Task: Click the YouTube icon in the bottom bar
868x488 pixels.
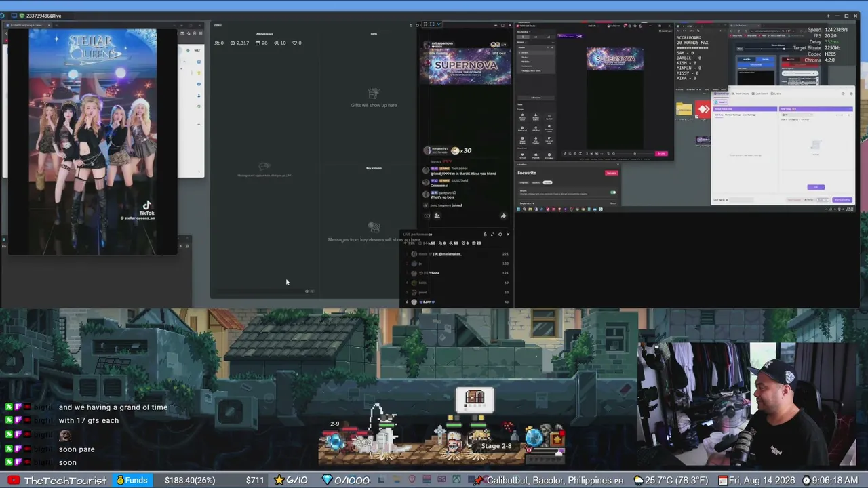Action: click(x=13, y=481)
